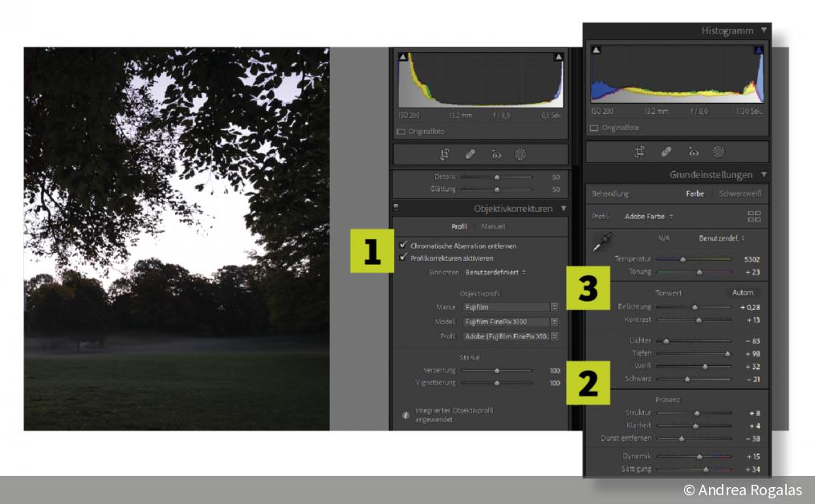Click the Autom. tone button
815x504 pixels.
click(x=743, y=293)
